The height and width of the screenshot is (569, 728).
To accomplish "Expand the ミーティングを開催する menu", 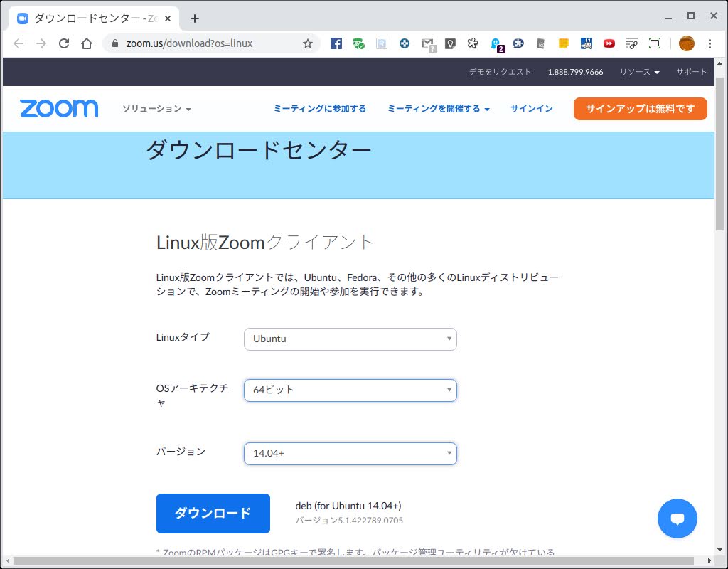I will click(x=438, y=109).
